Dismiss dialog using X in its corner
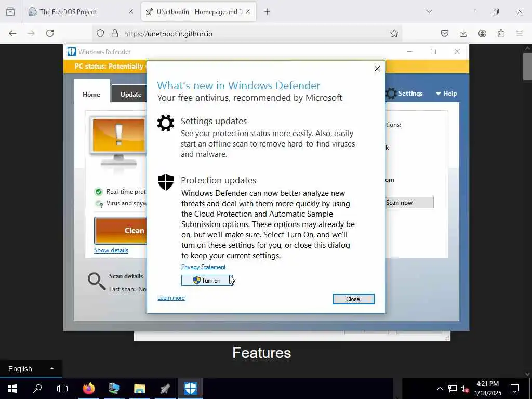This screenshot has height=399, width=532. point(377,69)
